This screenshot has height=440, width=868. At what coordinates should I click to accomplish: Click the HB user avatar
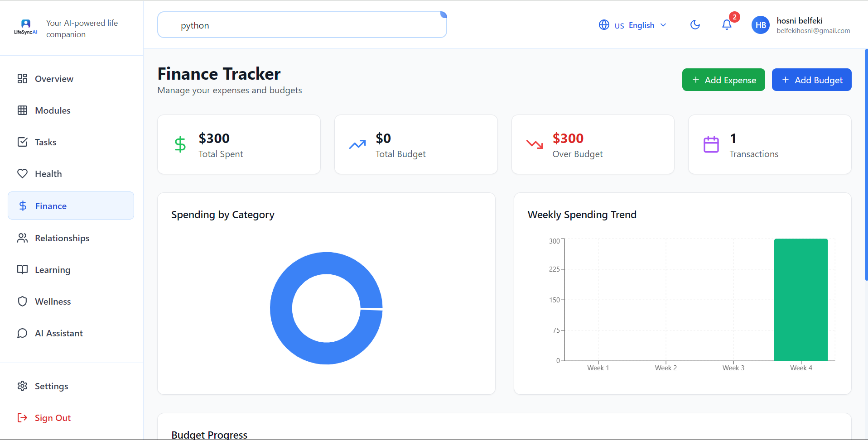761,25
